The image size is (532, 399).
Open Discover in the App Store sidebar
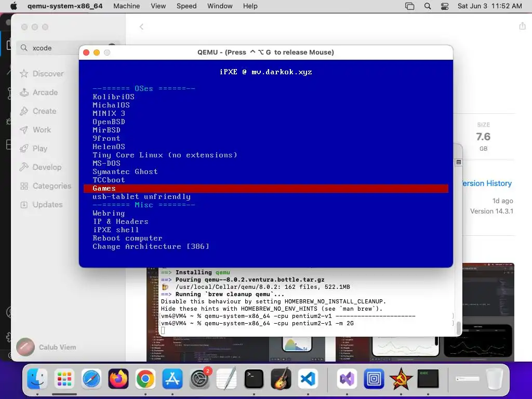[42, 74]
